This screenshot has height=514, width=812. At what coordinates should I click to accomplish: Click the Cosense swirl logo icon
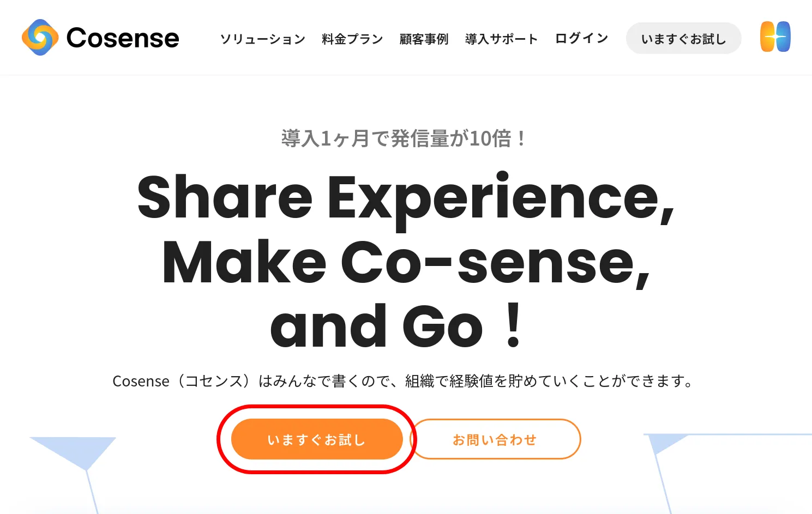40,38
